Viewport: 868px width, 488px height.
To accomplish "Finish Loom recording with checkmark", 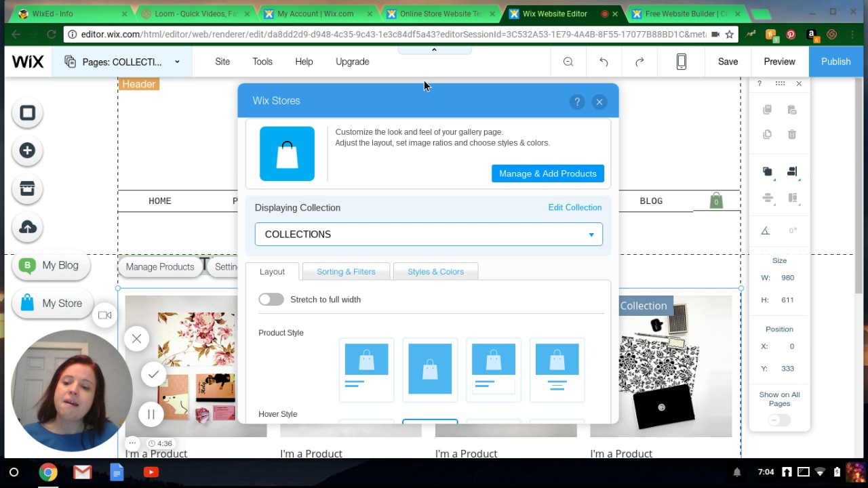I will point(154,375).
